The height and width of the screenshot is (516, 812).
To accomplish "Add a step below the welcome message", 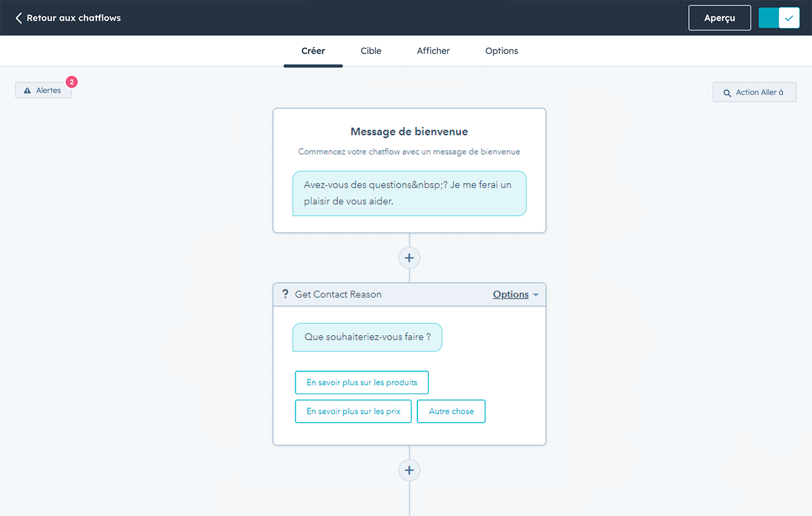I will tap(409, 258).
